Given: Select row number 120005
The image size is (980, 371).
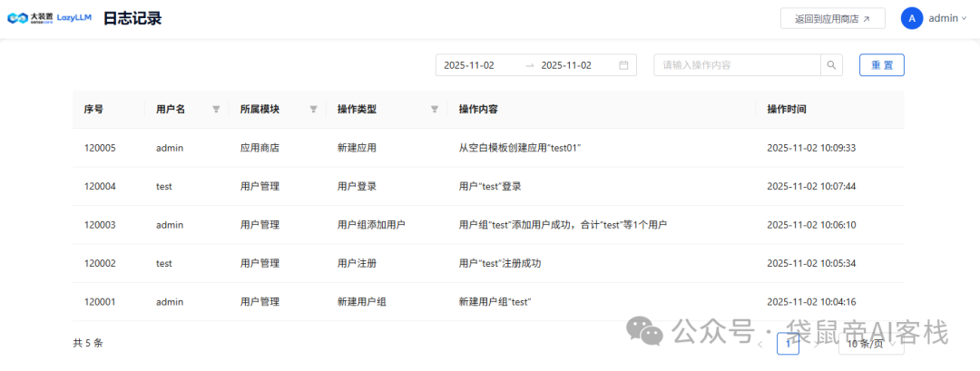Looking at the screenshot, I should click(100, 148).
